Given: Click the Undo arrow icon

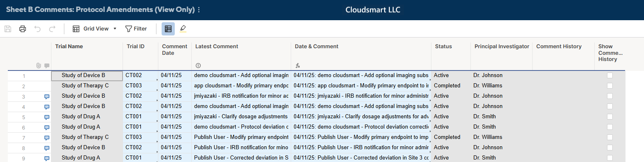Looking at the screenshot, I should click(x=37, y=29).
